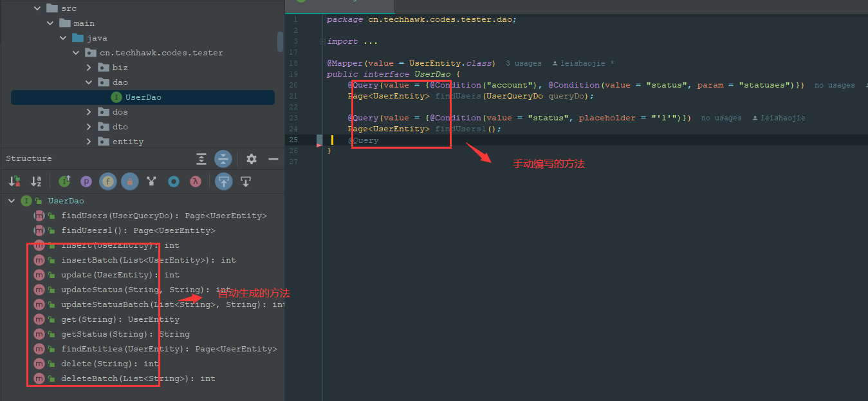
Task: Toggle Always Select Opened Element icon
Action: tap(223, 182)
